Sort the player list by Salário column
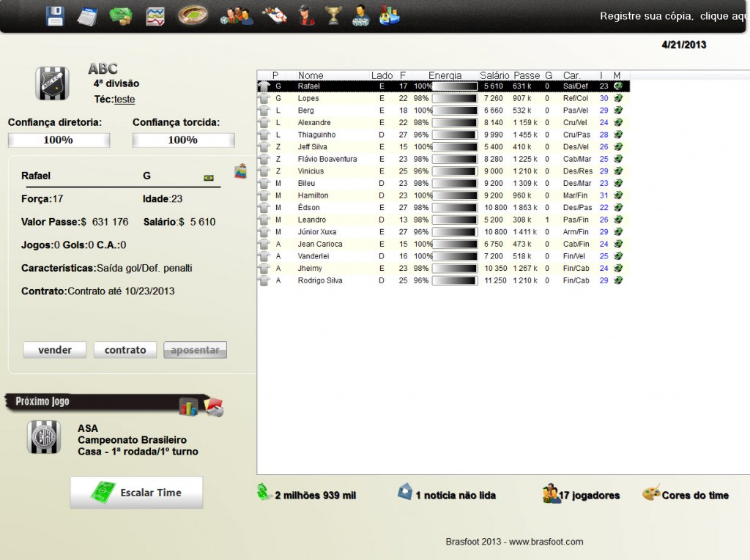The height and width of the screenshot is (560, 750). tap(494, 75)
